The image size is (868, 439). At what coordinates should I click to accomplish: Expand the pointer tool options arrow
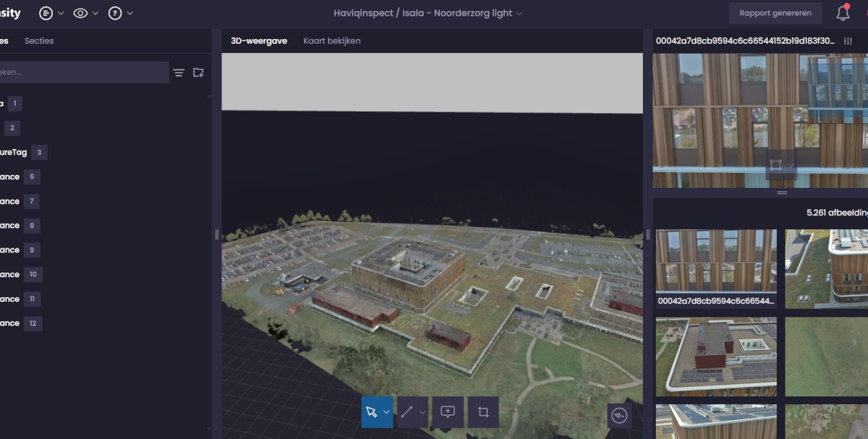click(x=387, y=412)
